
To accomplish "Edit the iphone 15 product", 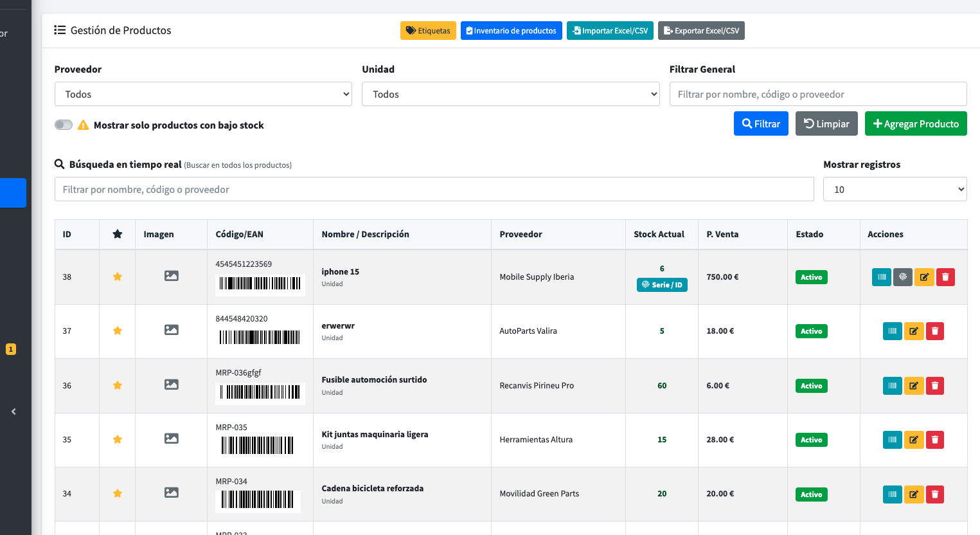I will pyautogui.click(x=924, y=277).
